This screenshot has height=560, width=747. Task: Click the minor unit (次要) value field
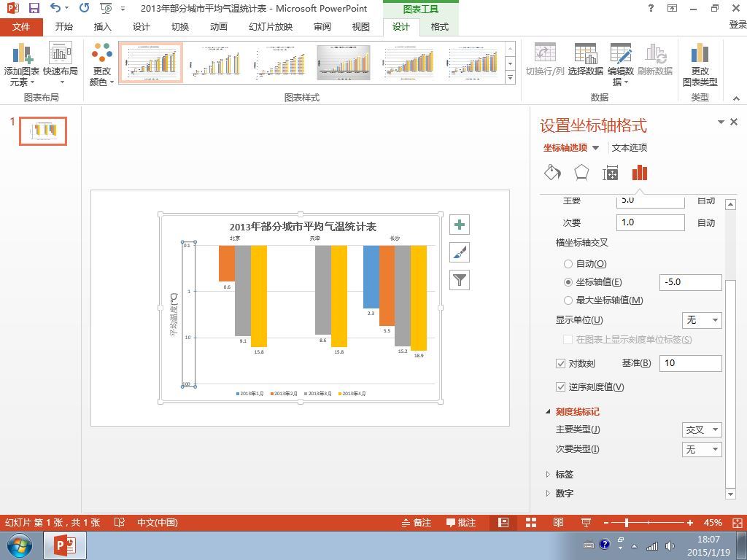[x=650, y=222]
